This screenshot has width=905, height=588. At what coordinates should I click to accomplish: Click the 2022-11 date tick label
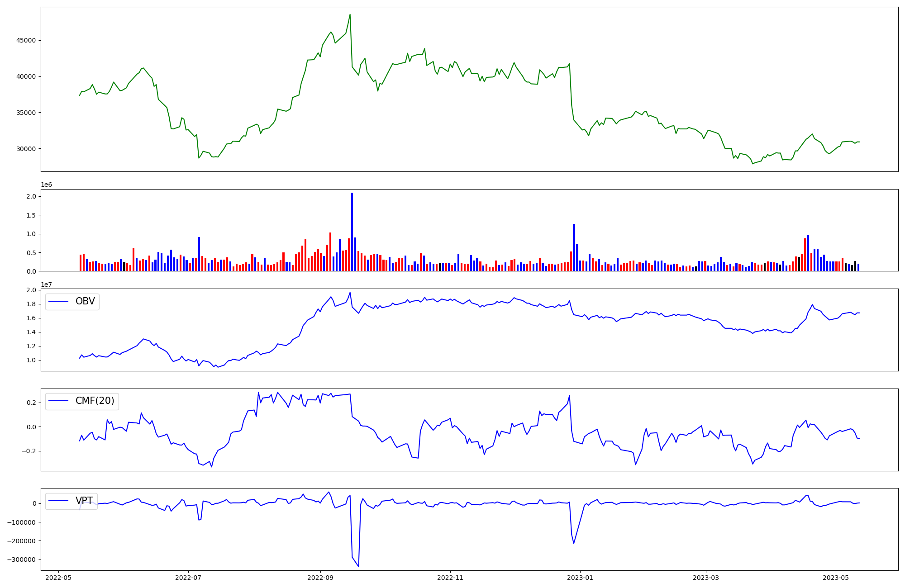pyautogui.click(x=450, y=578)
